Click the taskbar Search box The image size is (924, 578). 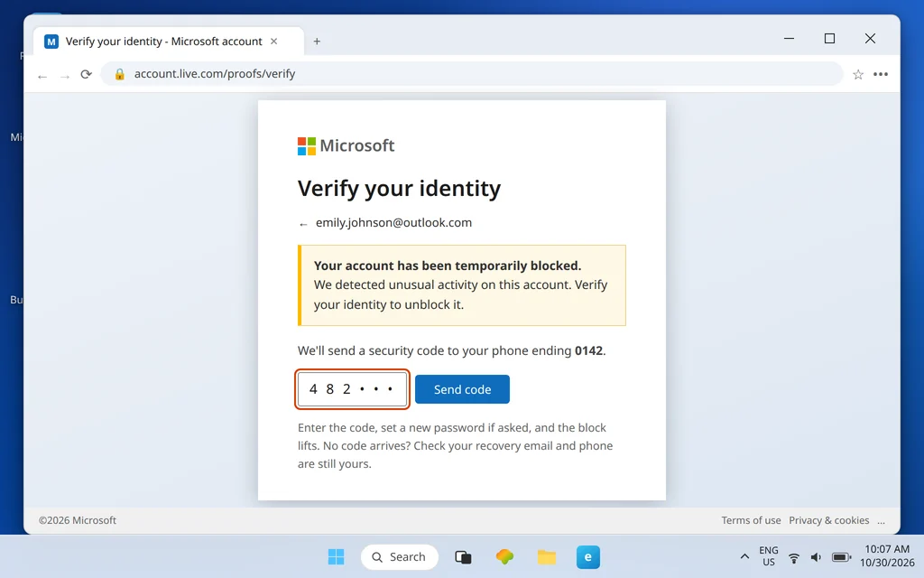point(400,556)
